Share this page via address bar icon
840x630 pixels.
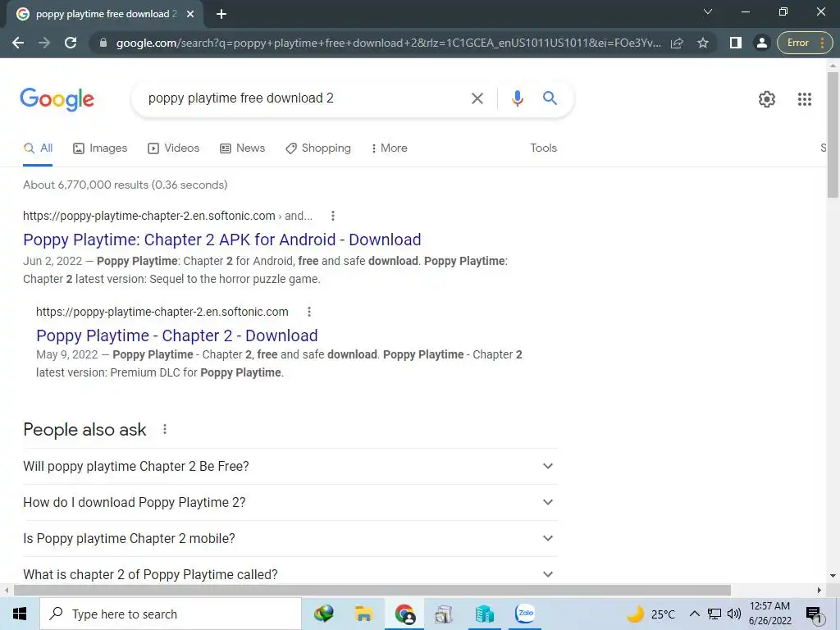677,43
